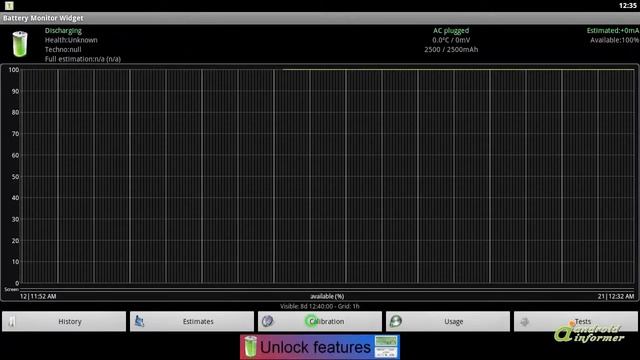Screen dimensions: 640x360
Task: Click the Estimated:+0mA text
Action: [613, 31]
